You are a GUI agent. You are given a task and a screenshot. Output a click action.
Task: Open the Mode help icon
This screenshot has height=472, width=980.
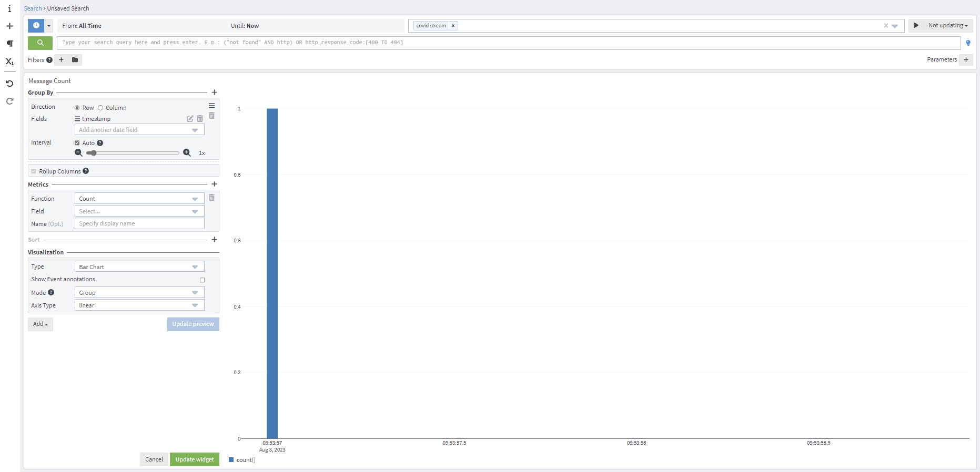pyautogui.click(x=51, y=292)
